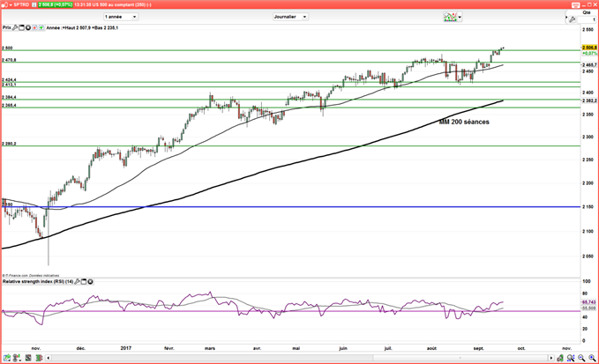Click the third bottom-left toolbar icon
Screen dimensions: 599x364
28,358
